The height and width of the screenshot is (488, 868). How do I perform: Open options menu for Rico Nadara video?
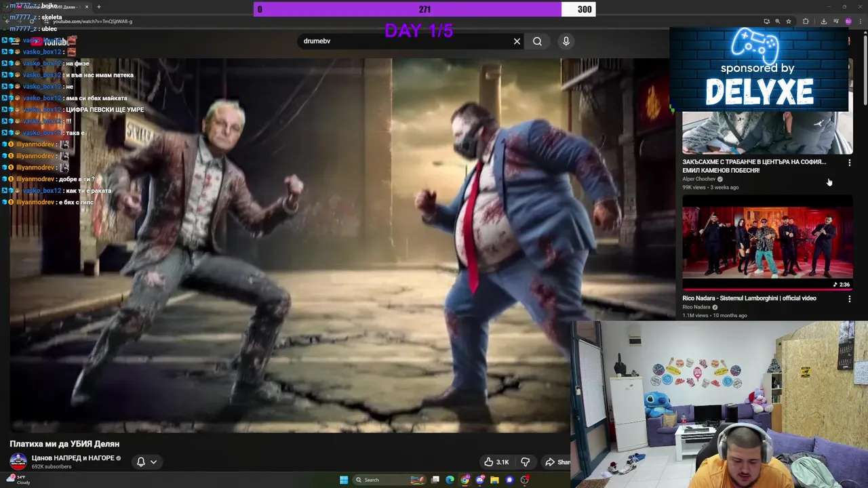(849, 299)
